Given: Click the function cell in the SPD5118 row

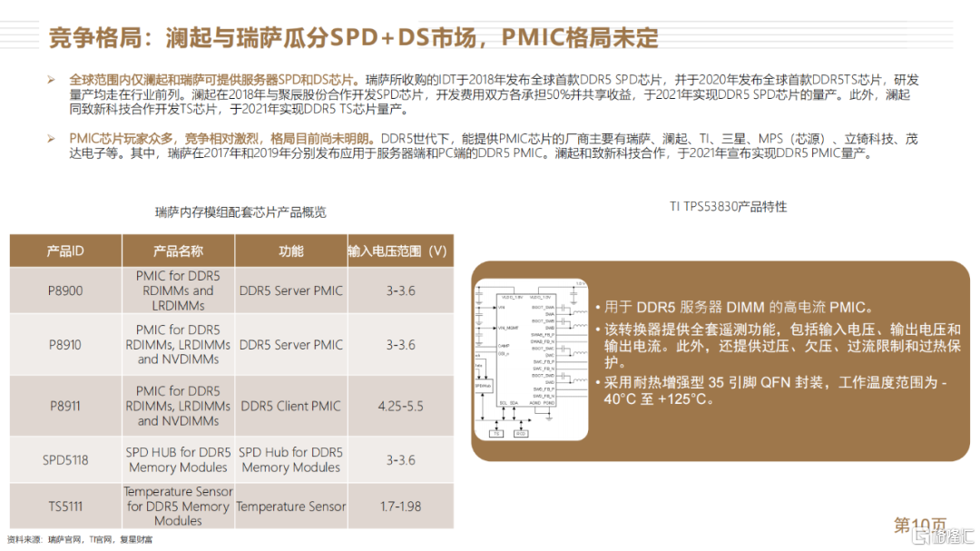Looking at the screenshot, I should 290,459.
